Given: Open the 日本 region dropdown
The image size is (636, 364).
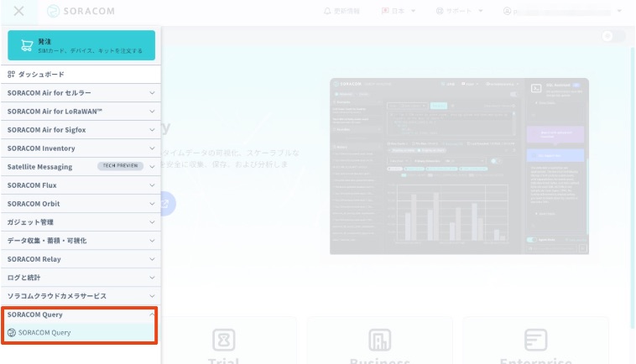Looking at the screenshot, I should click(399, 11).
